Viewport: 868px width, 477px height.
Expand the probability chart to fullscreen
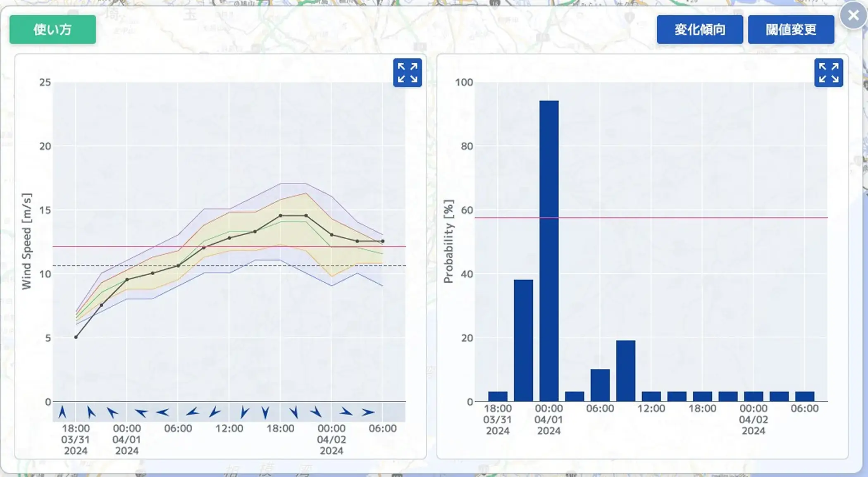[x=828, y=73]
